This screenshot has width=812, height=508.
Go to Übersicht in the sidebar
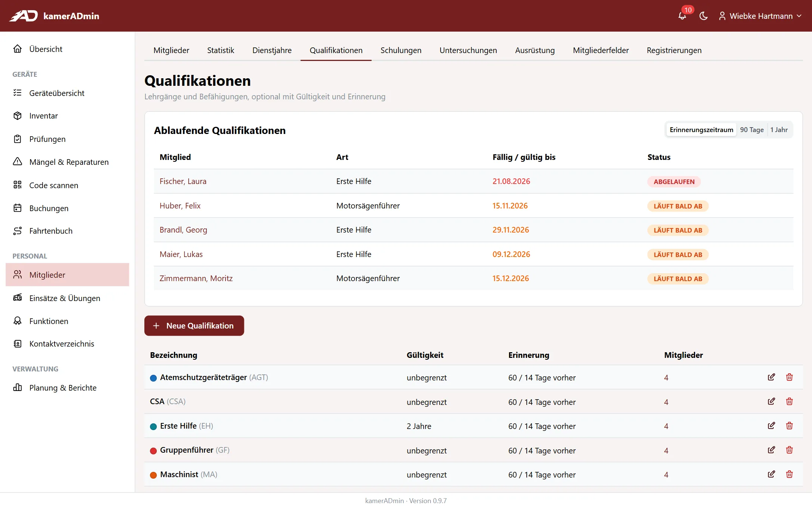(67, 49)
